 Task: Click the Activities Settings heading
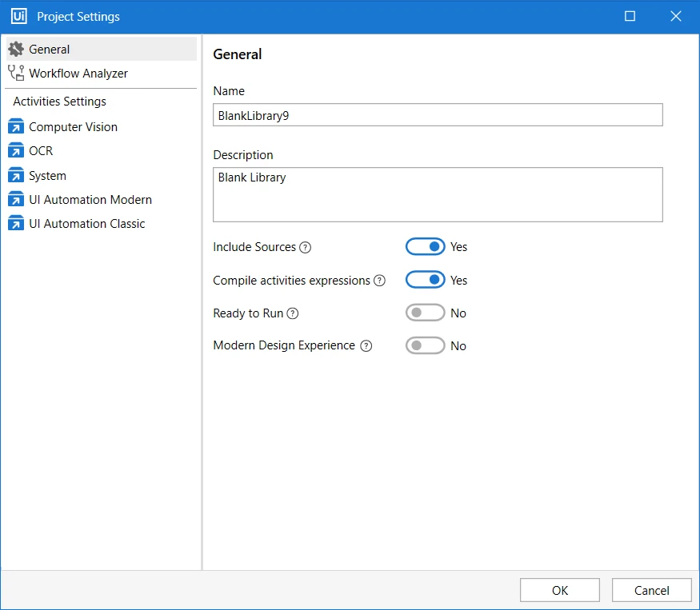click(59, 102)
